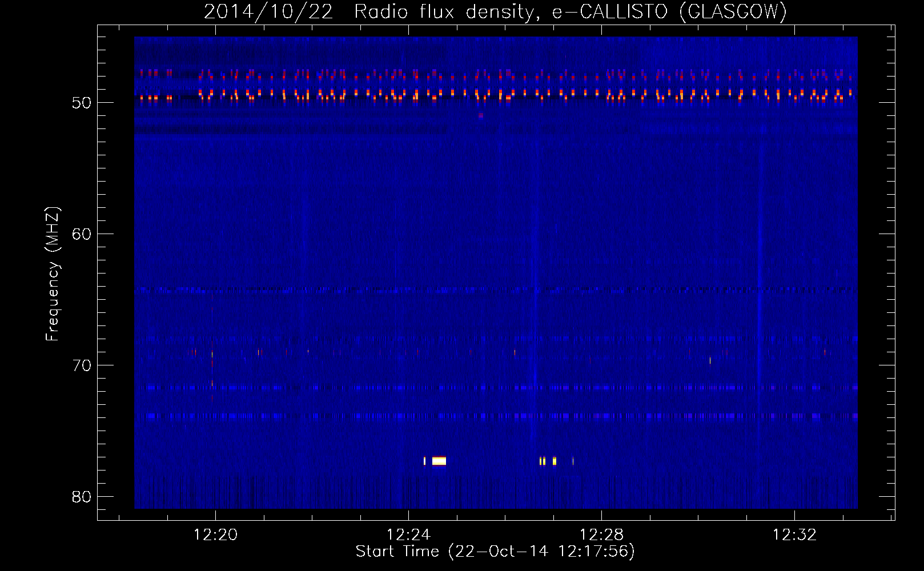Click the 80 frequency tick label
The image size is (924, 571).
(82, 497)
